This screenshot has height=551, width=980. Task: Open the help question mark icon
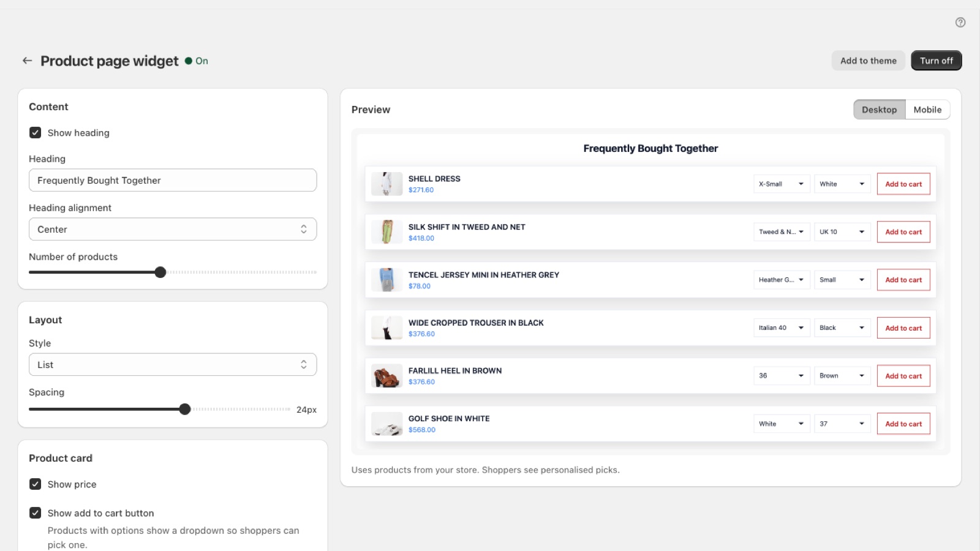(x=960, y=23)
